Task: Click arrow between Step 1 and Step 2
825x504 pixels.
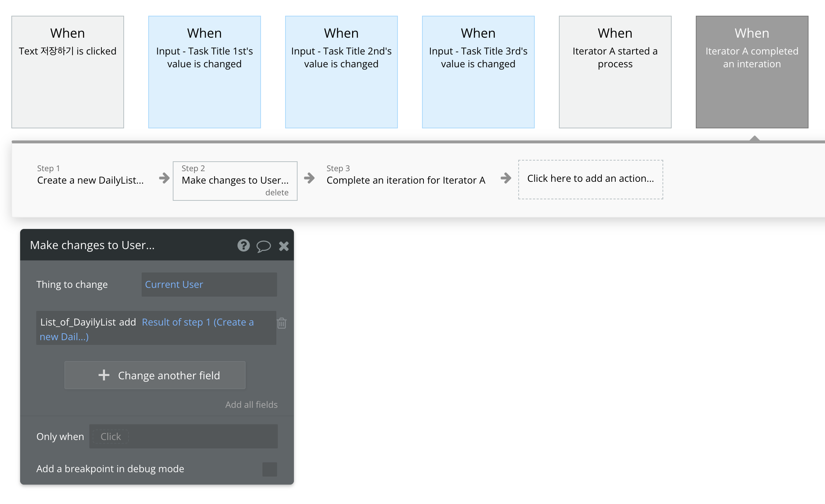Action: coord(164,178)
